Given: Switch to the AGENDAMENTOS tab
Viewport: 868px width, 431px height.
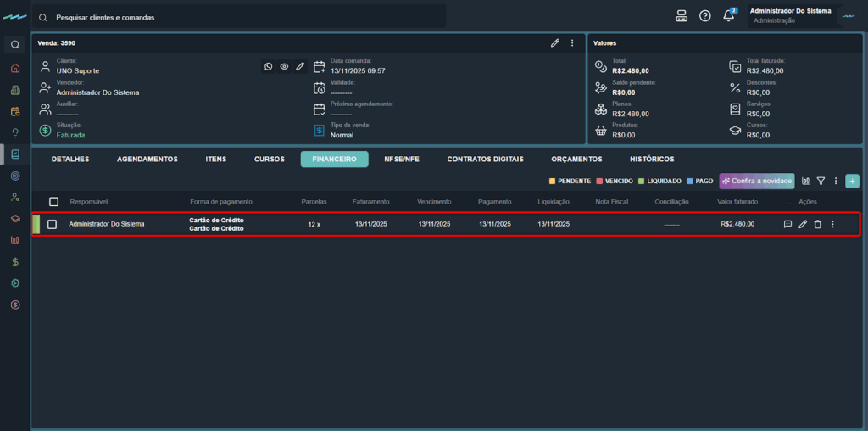Looking at the screenshot, I should (147, 159).
